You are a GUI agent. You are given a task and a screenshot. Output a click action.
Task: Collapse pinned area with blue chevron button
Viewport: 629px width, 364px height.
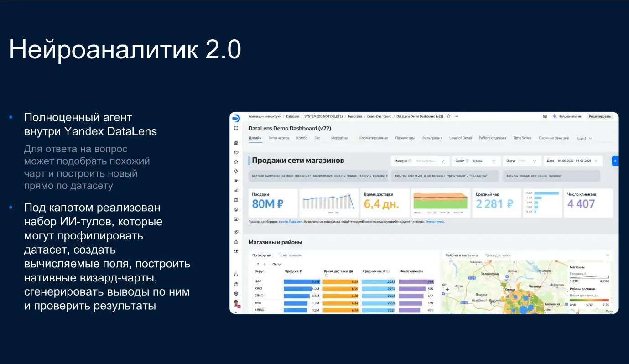pos(615,161)
